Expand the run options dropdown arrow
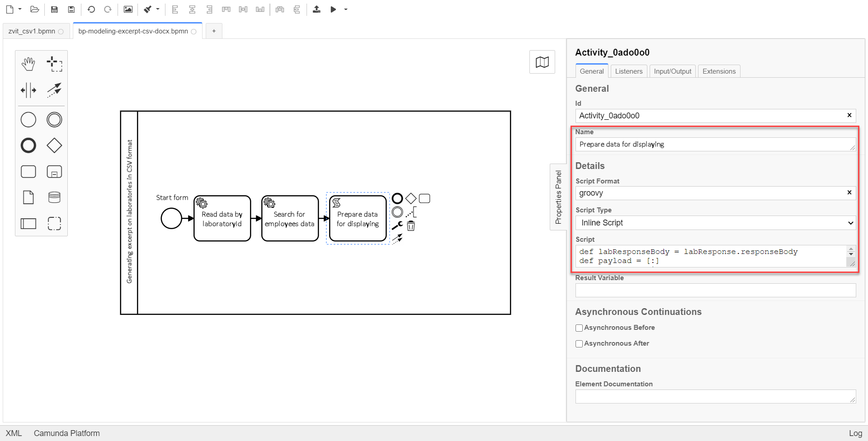 (x=346, y=9)
